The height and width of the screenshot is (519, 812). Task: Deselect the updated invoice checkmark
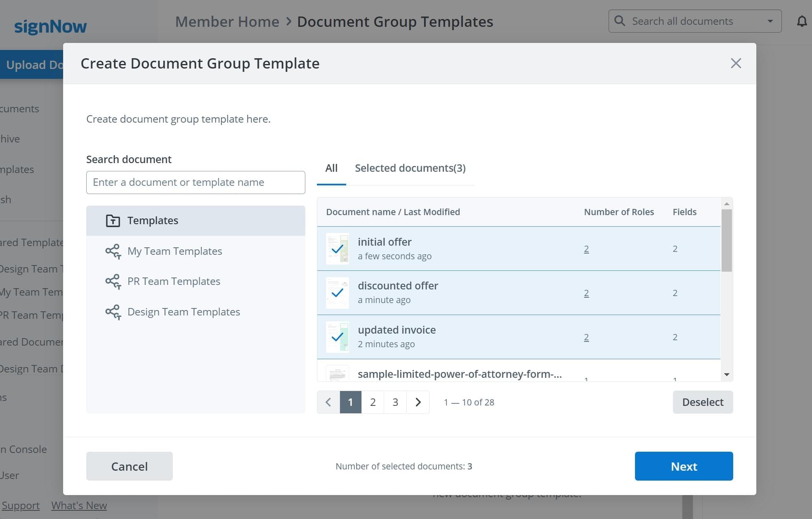pos(338,337)
